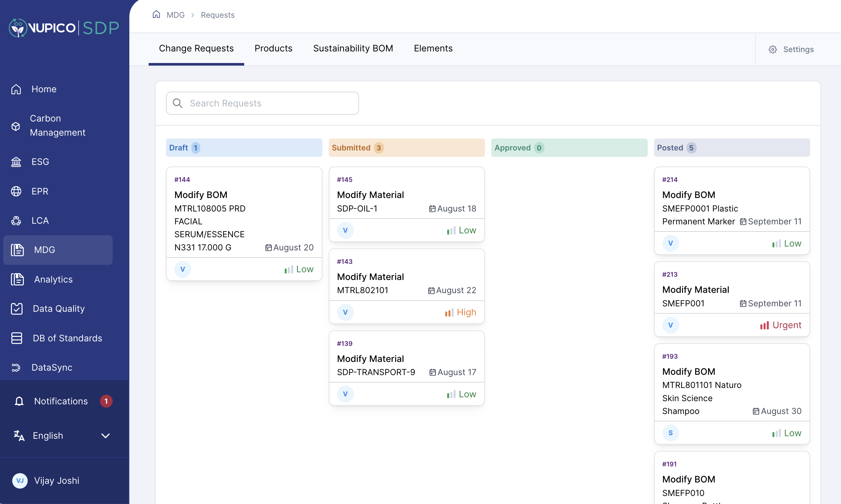Click the Posted column header
This screenshot has height=504, width=841.
tap(732, 148)
